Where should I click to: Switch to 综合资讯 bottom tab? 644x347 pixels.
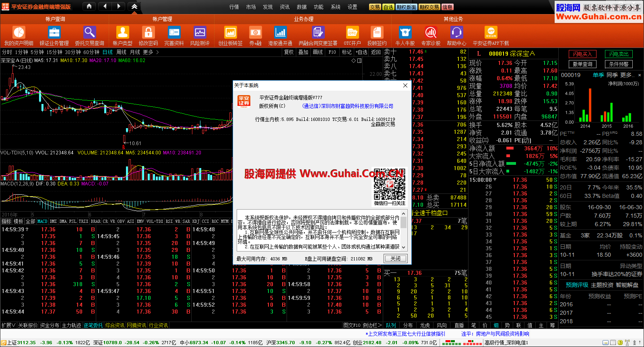click(115, 325)
